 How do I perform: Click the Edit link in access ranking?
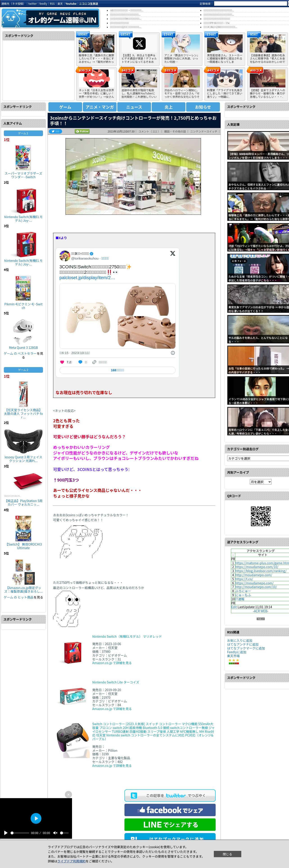[234, 607]
